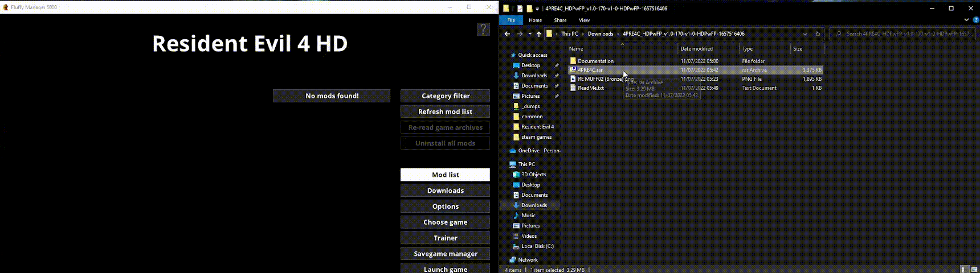This screenshot has width=980, height=273.
Task: Open Desktop under This PC
Action: [x=530, y=185]
